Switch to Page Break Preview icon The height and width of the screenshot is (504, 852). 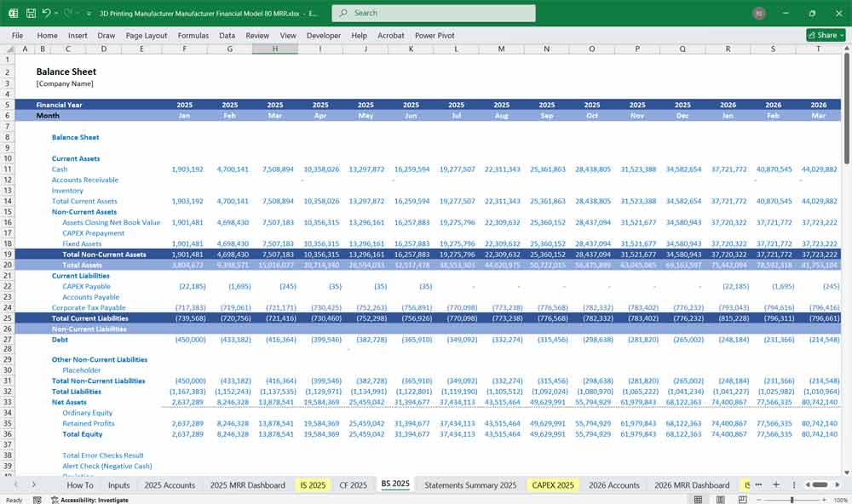click(742, 500)
